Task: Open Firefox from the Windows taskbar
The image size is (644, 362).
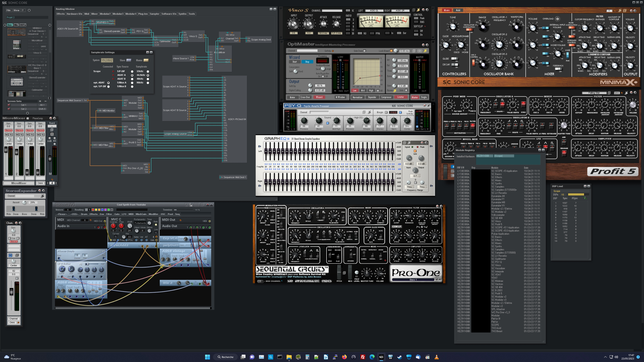Action: 344,357
